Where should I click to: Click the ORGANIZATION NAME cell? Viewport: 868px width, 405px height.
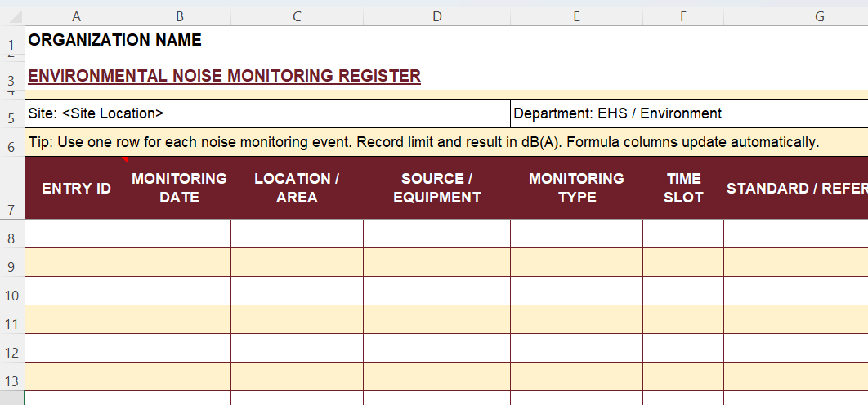tap(114, 40)
